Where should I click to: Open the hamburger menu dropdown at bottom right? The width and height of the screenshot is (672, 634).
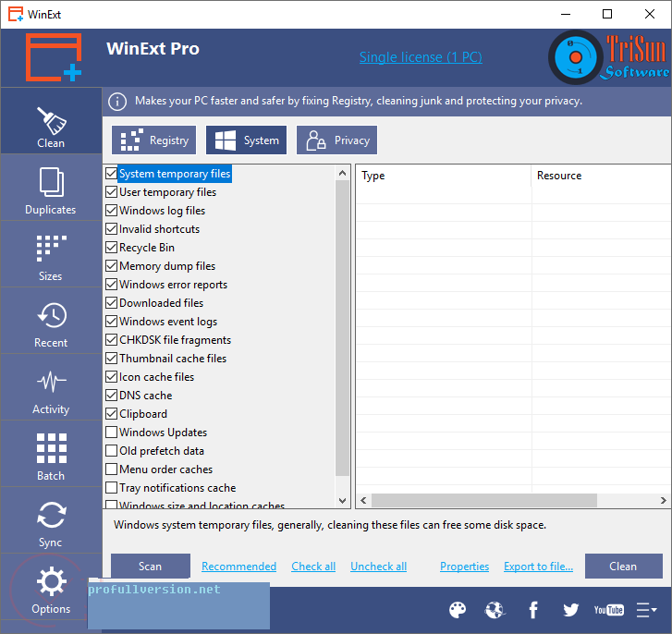[646, 610]
